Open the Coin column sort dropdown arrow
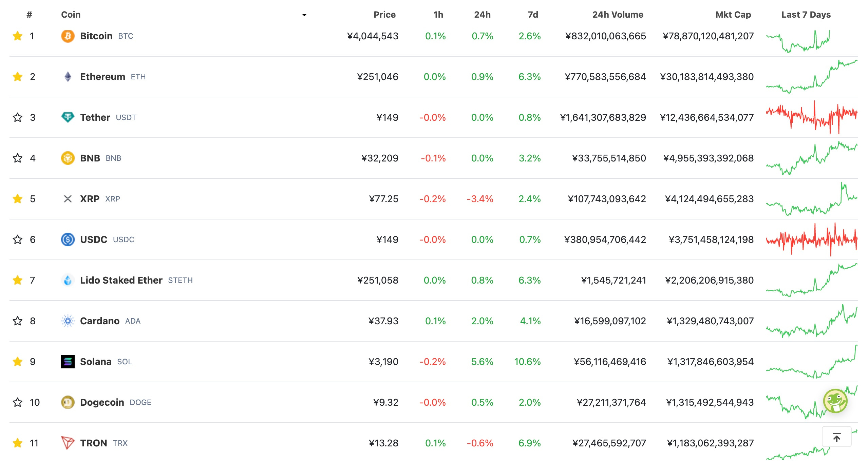 (304, 15)
